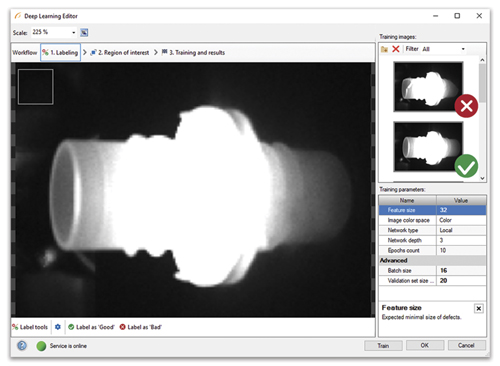Viewport: 500px width, 366px height.
Task: Click the add training images folder icon
Action: tap(384, 49)
